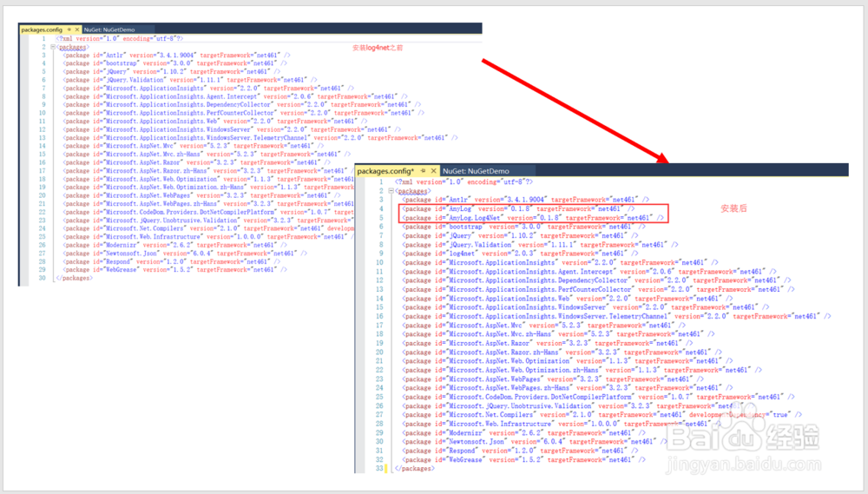
Task: Select jQuery package on line 7
Action: [520, 235]
